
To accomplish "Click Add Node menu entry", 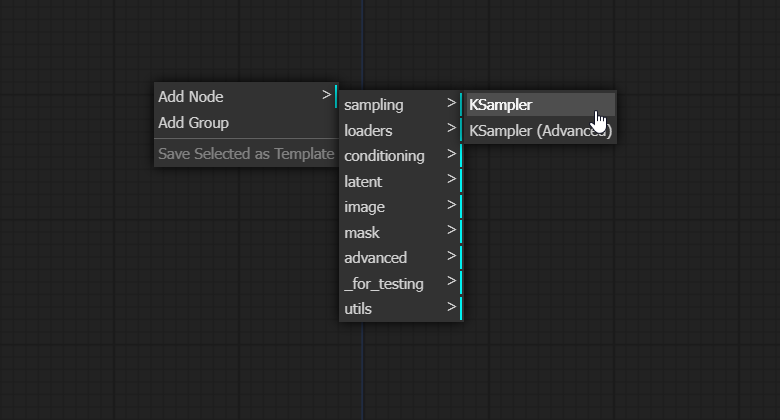I will click(x=246, y=97).
